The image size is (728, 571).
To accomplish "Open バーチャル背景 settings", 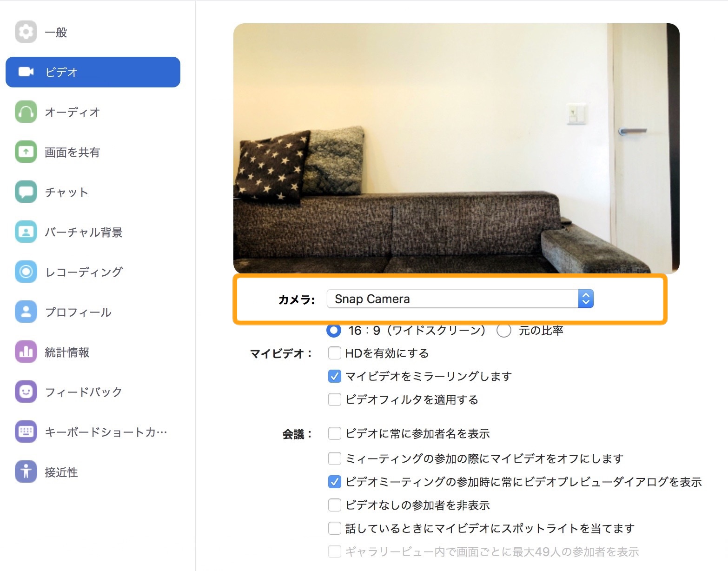I will tap(93, 232).
